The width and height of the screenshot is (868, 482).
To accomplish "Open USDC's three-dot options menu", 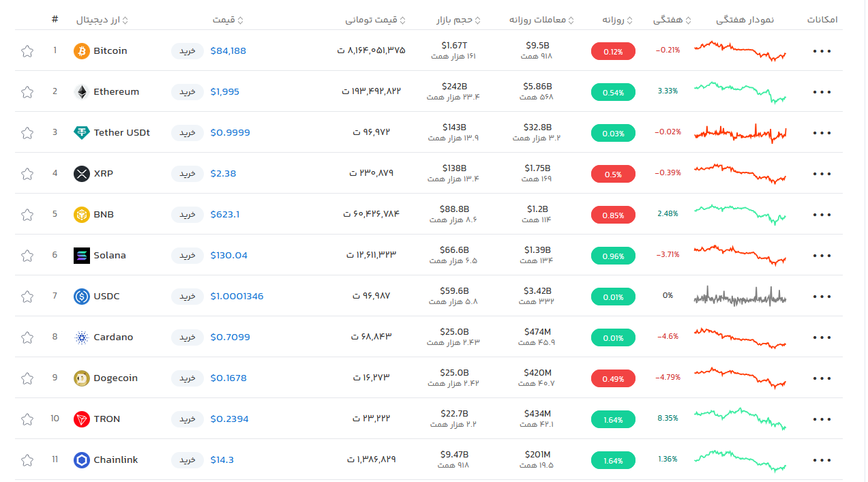I will [822, 297].
